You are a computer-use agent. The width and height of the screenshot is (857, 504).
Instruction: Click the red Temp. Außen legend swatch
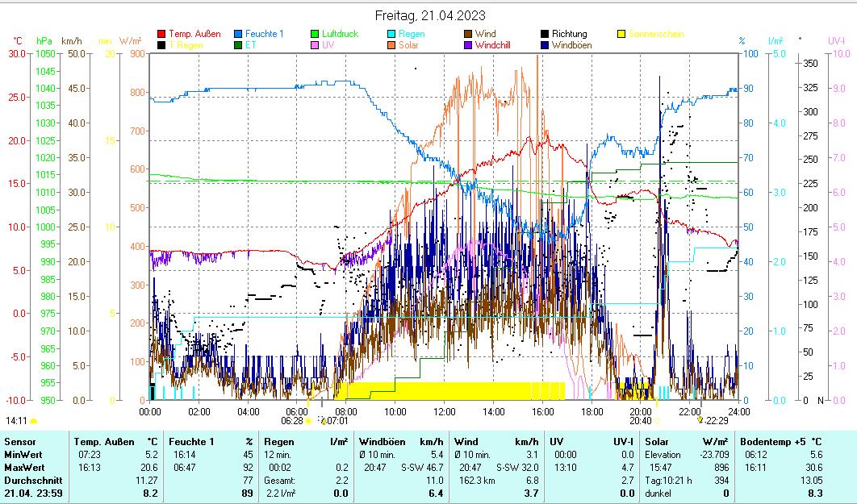tap(161, 34)
